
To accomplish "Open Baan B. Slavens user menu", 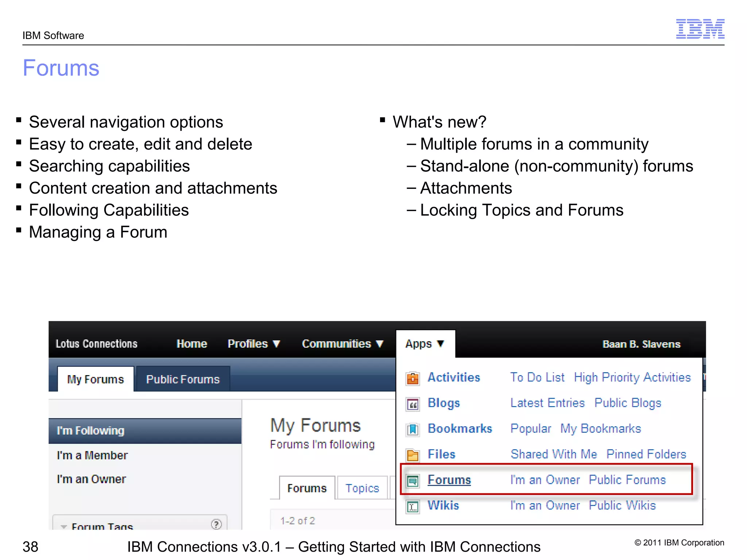I will click(x=642, y=344).
